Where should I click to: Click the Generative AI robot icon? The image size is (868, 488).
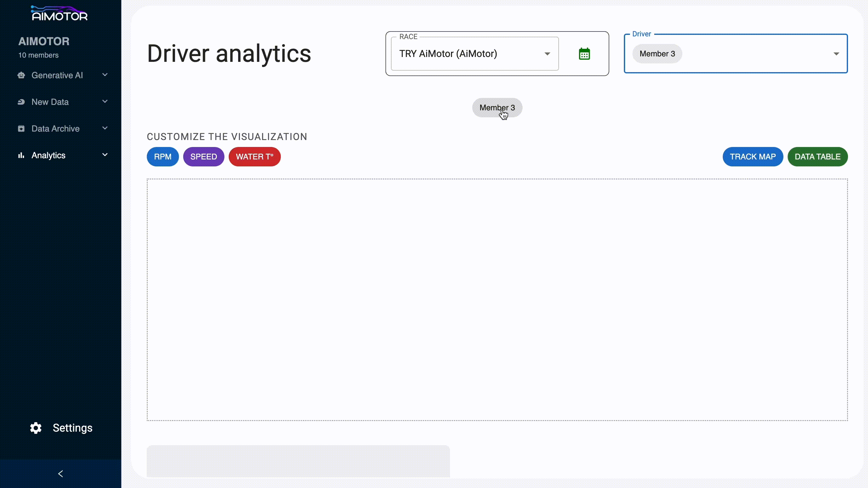tap(21, 75)
